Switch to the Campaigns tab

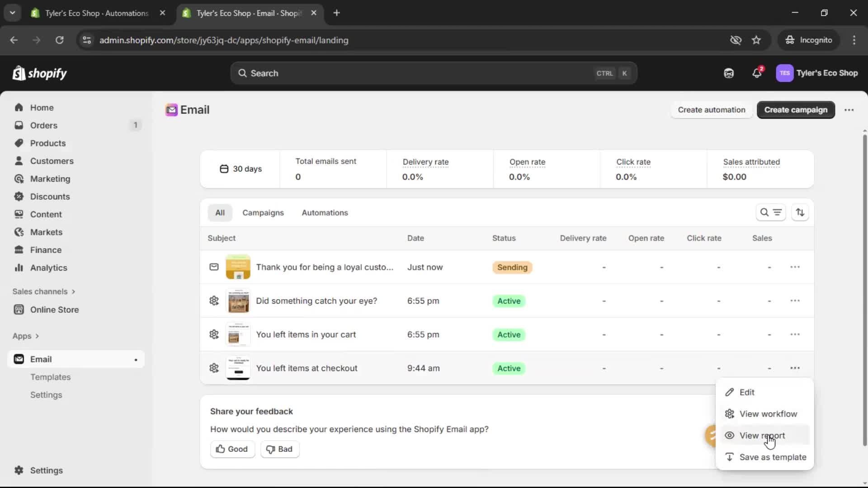pyautogui.click(x=263, y=213)
